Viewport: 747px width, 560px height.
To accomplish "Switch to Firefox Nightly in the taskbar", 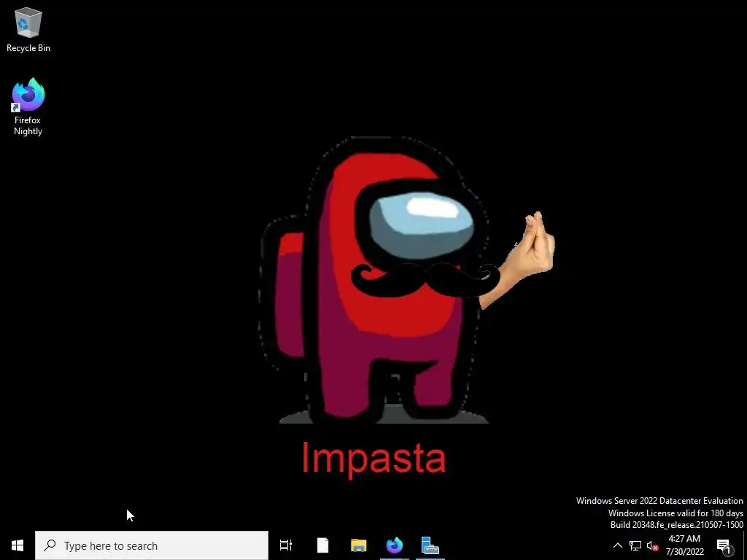I will (x=395, y=545).
